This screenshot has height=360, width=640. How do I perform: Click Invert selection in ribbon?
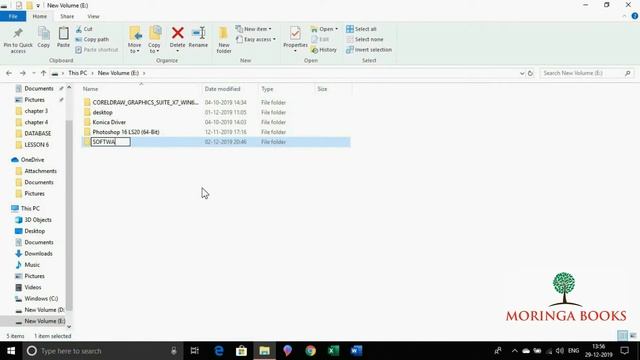pyautogui.click(x=369, y=49)
